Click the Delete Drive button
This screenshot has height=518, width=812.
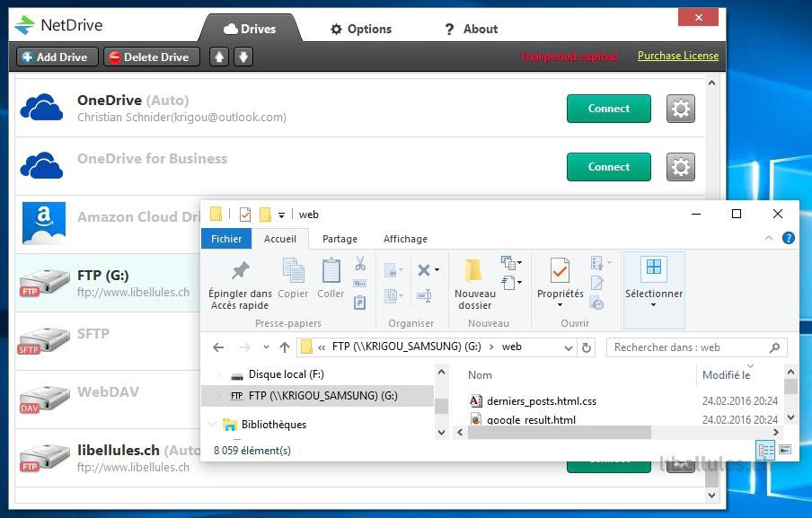[152, 57]
